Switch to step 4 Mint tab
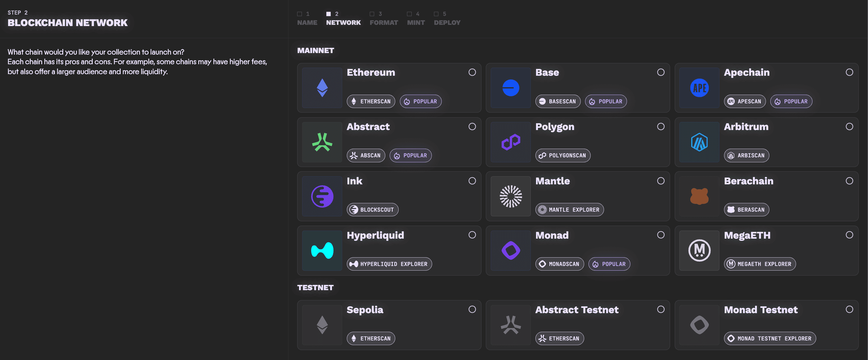 415,19
